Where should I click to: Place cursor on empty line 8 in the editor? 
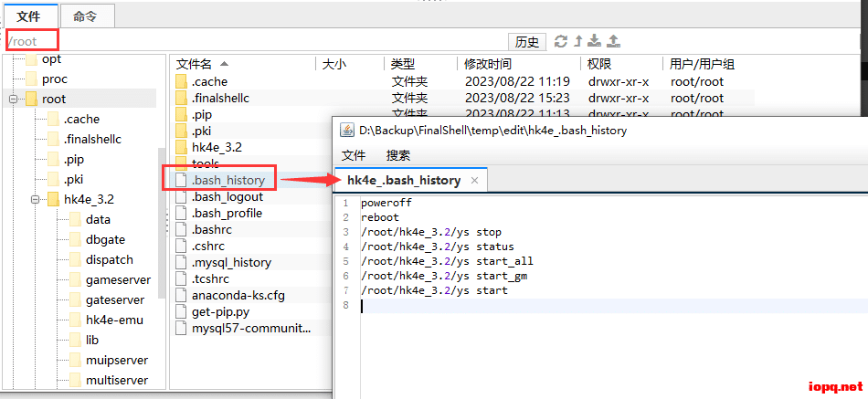(614, 306)
